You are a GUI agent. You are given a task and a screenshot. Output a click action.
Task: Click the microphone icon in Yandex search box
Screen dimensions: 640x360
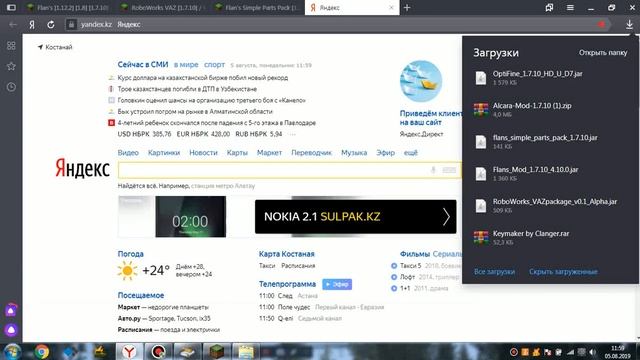(x=433, y=170)
